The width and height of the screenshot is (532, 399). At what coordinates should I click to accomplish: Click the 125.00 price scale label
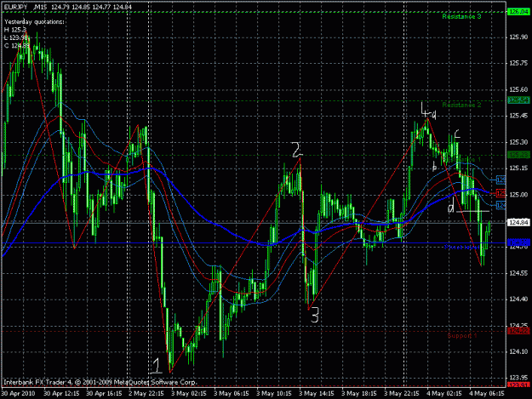[x=518, y=195]
